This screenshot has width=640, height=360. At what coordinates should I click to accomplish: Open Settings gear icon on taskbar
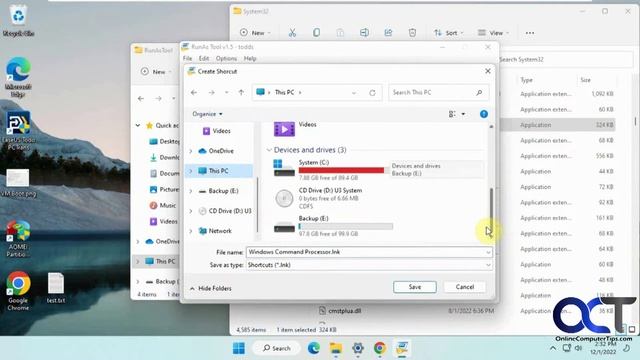[x=358, y=348]
